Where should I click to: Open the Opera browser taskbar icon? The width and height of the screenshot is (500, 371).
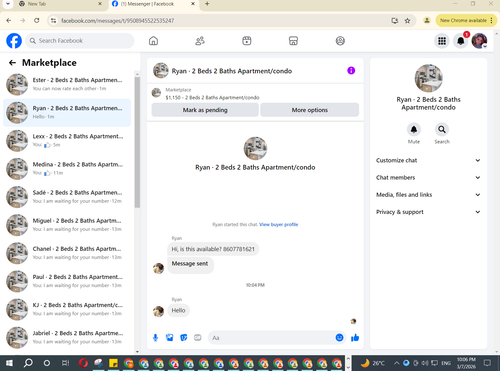83,363
